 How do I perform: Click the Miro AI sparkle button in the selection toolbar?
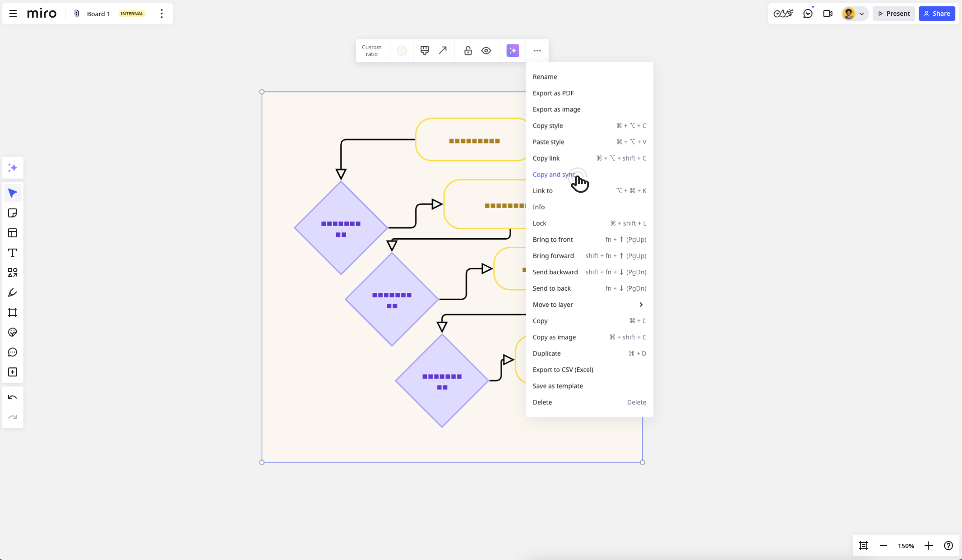[513, 51]
